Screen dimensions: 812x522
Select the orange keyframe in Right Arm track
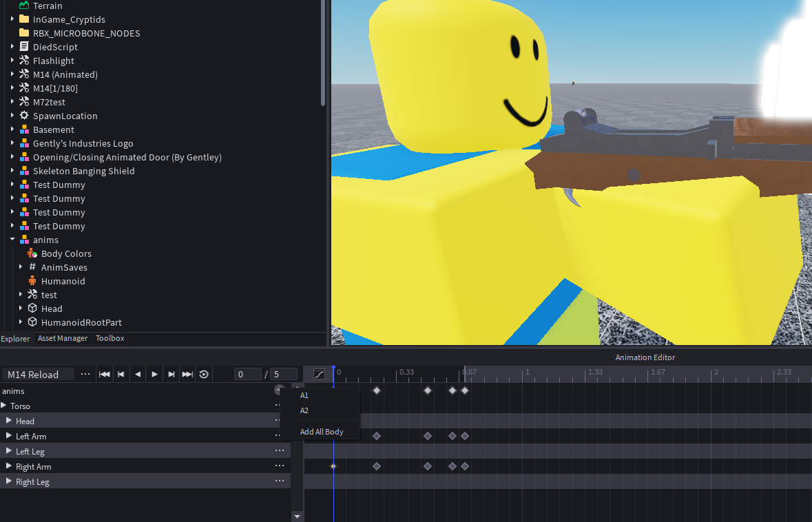333,466
